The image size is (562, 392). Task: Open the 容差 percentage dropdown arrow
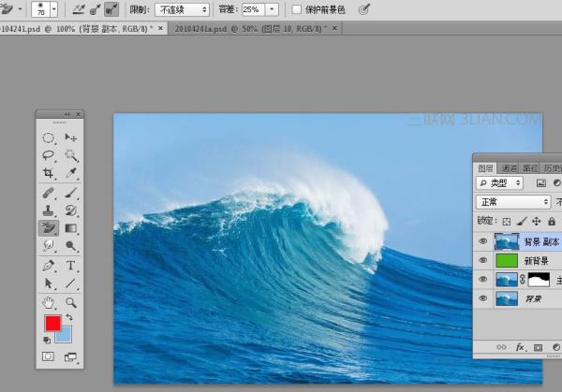pyautogui.click(x=272, y=9)
